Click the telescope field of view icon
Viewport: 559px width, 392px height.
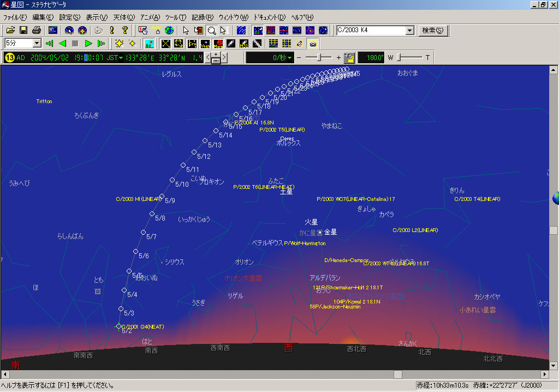(300, 44)
